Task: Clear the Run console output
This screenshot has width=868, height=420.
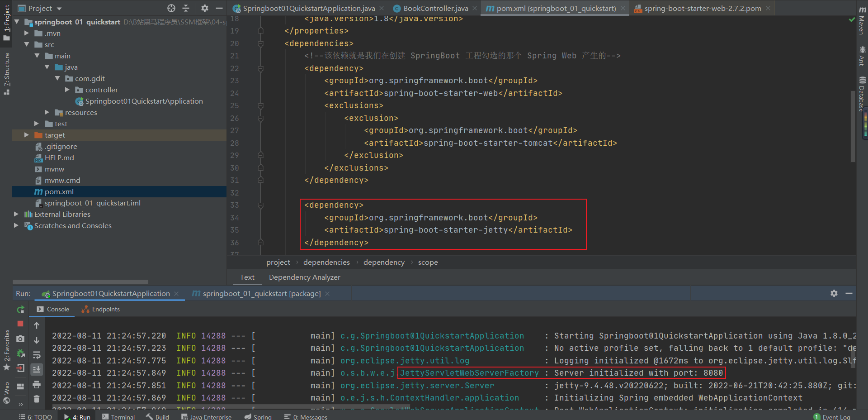Action: pyautogui.click(x=37, y=399)
